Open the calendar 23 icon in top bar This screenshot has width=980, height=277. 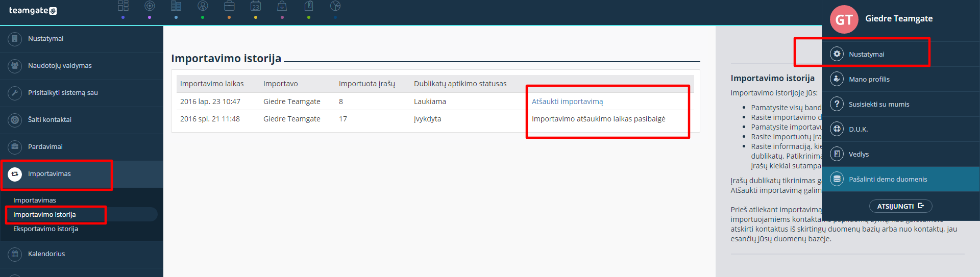click(x=256, y=6)
